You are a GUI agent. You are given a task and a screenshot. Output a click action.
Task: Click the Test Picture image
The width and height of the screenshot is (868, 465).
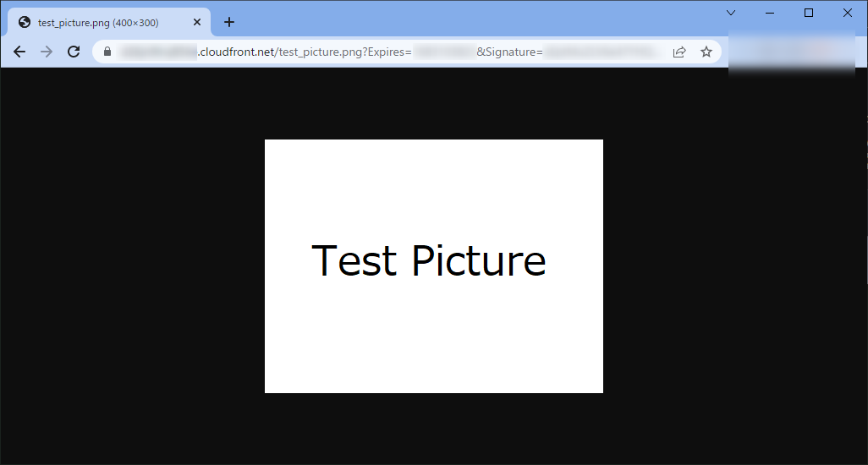(433, 265)
